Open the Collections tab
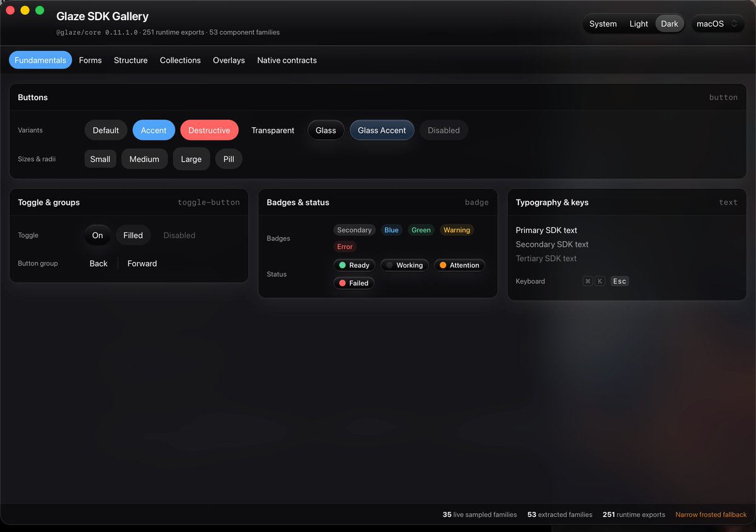The width and height of the screenshot is (756, 532). pyautogui.click(x=180, y=60)
